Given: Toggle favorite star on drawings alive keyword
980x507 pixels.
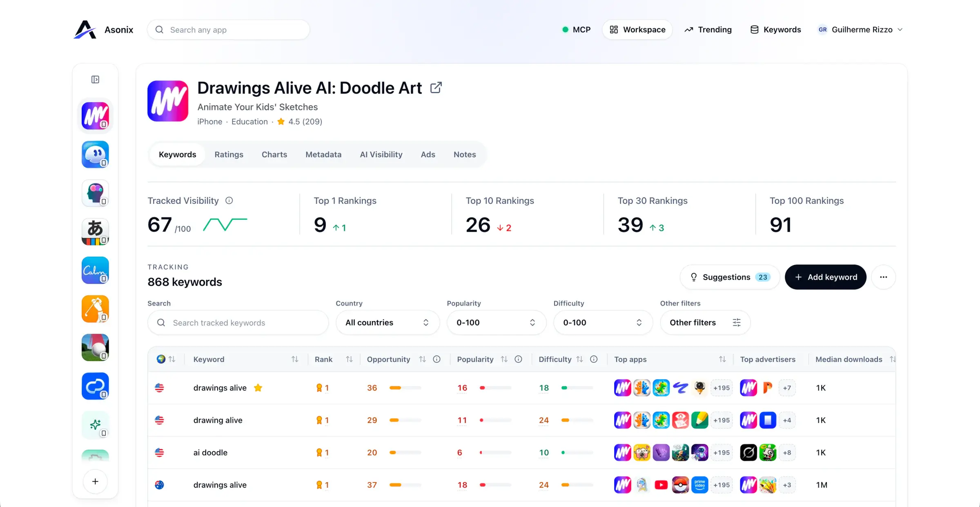Looking at the screenshot, I should tap(258, 388).
